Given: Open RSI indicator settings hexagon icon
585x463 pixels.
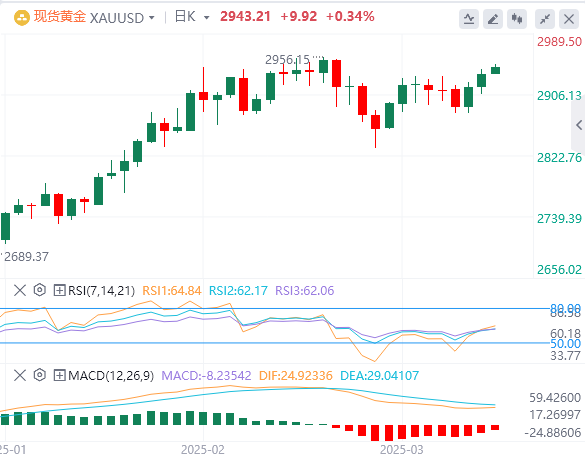Looking at the screenshot, I should coord(40,290).
